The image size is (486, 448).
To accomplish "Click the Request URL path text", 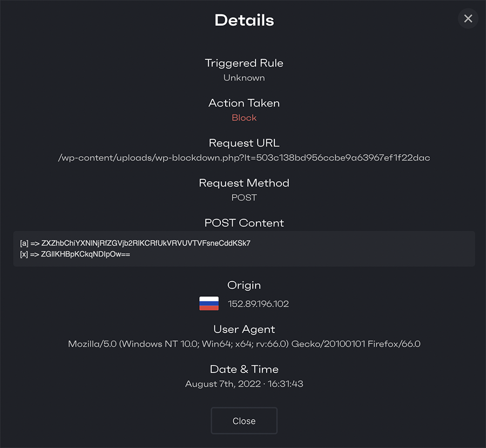I will [244, 158].
